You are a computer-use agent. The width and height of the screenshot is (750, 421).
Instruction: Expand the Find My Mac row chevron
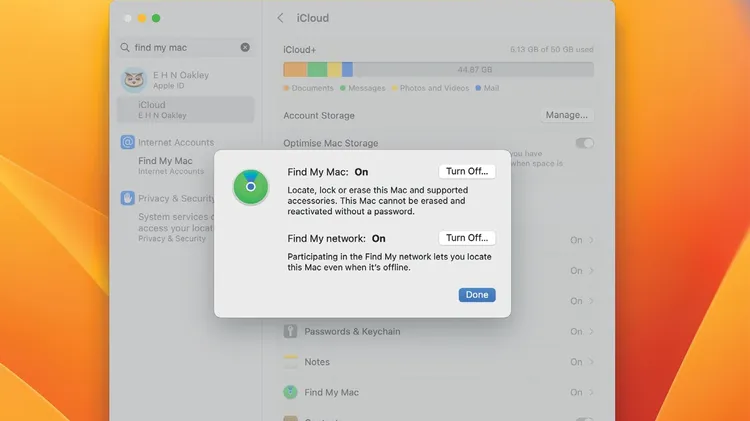[592, 392]
